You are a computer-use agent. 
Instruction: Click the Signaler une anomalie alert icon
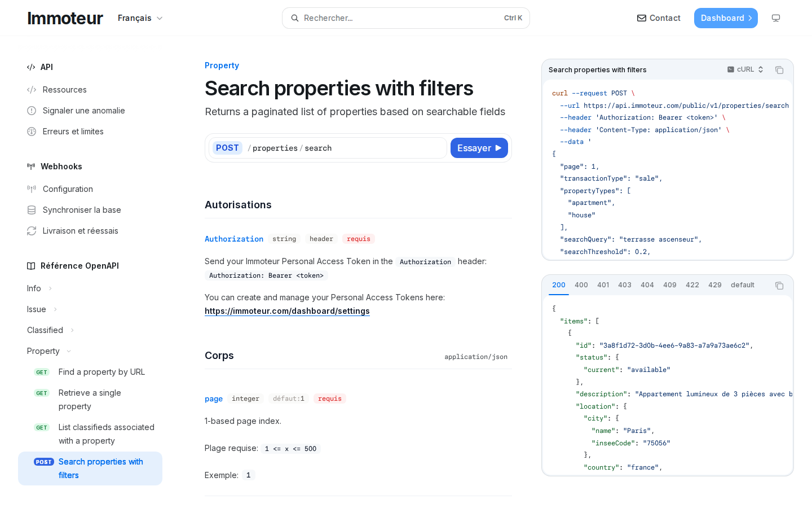32,111
